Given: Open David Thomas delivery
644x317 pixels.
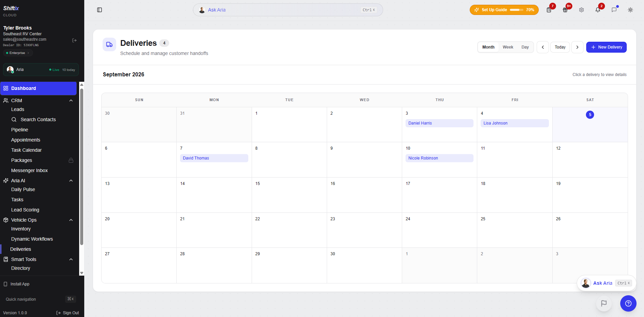Looking at the screenshot, I should click(x=214, y=158).
